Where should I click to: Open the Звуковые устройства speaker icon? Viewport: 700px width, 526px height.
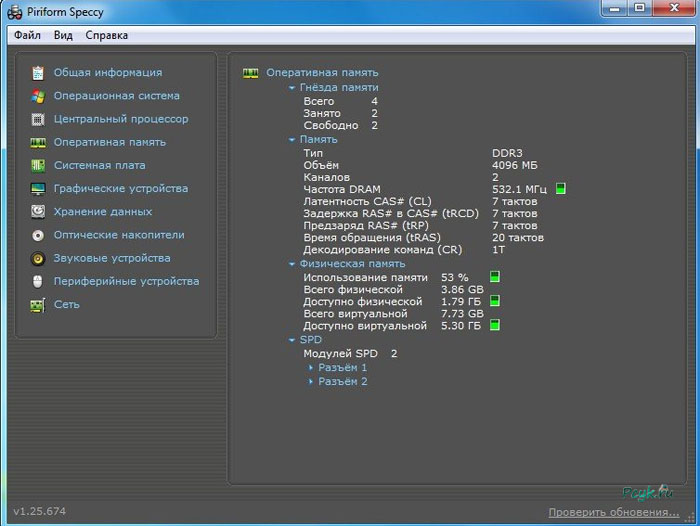pyautogui.click(x=38, y=258)
